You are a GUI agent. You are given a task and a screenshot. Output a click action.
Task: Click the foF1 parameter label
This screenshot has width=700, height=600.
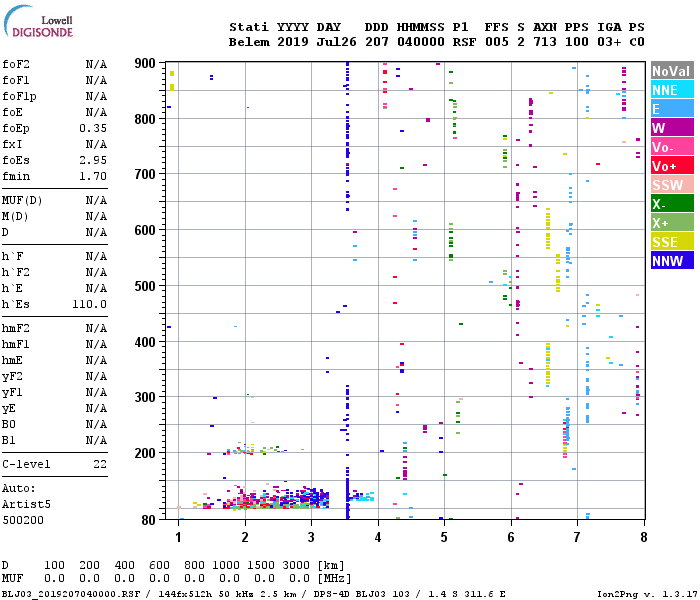pos(16,80)
